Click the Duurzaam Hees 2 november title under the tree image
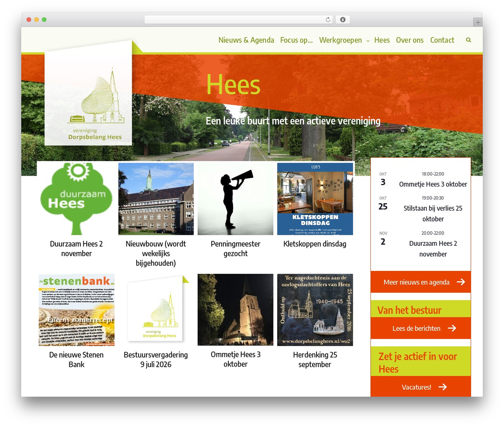 point(76,249)
